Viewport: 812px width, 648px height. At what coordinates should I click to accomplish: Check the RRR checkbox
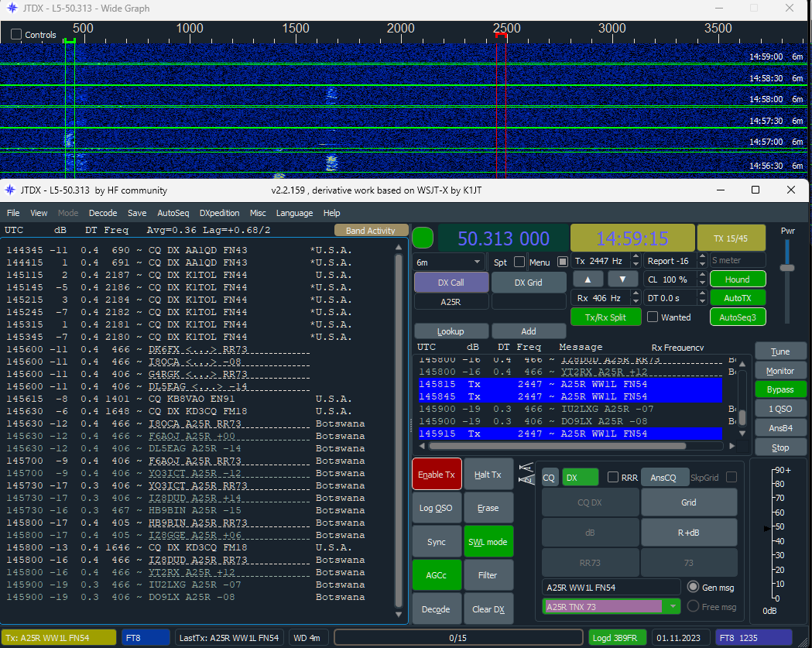(x=612, y=477)
